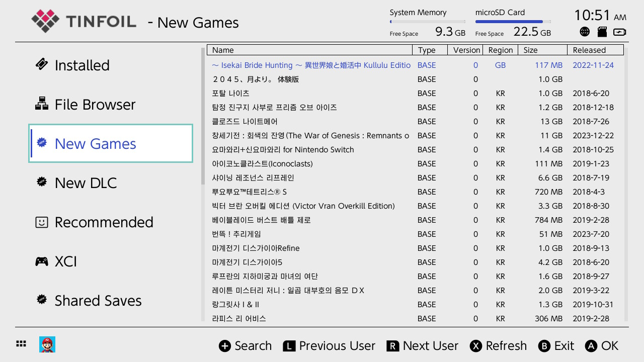Select the 마계전기 디스가이아5 row

[416, 262]
